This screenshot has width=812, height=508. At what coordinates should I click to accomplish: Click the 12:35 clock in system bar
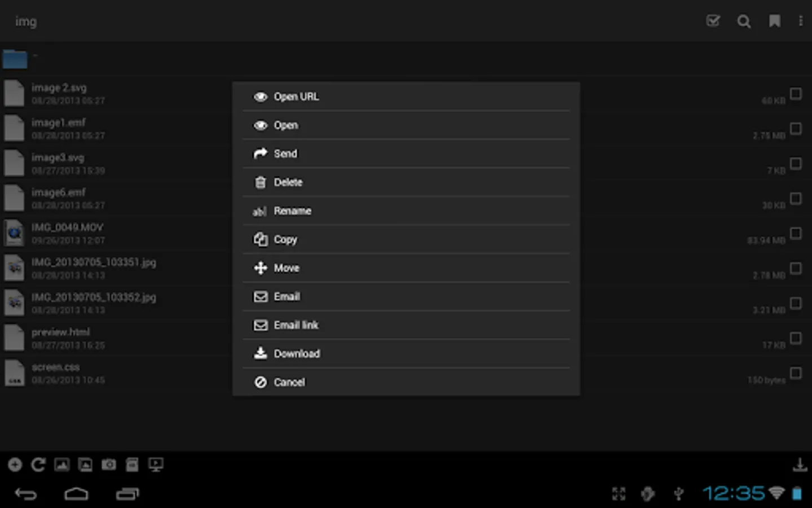pos(734,493)
